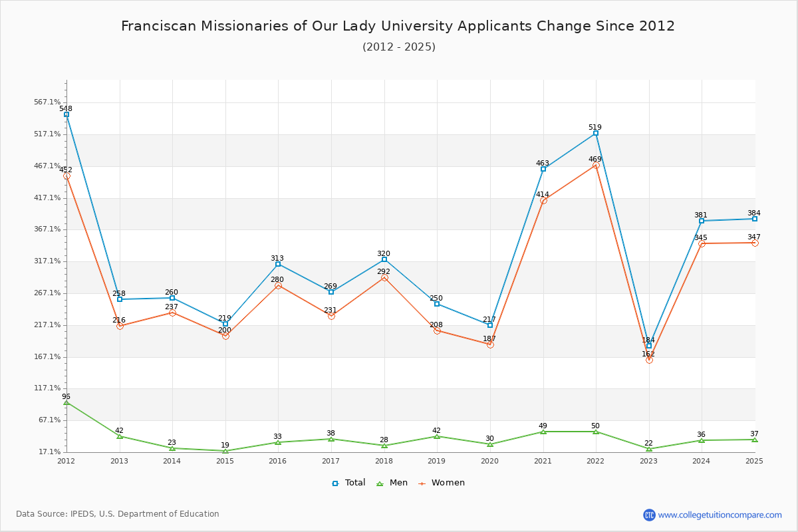
Task: Select the 2024 Men data point 36
Action: tap(702, 440)
